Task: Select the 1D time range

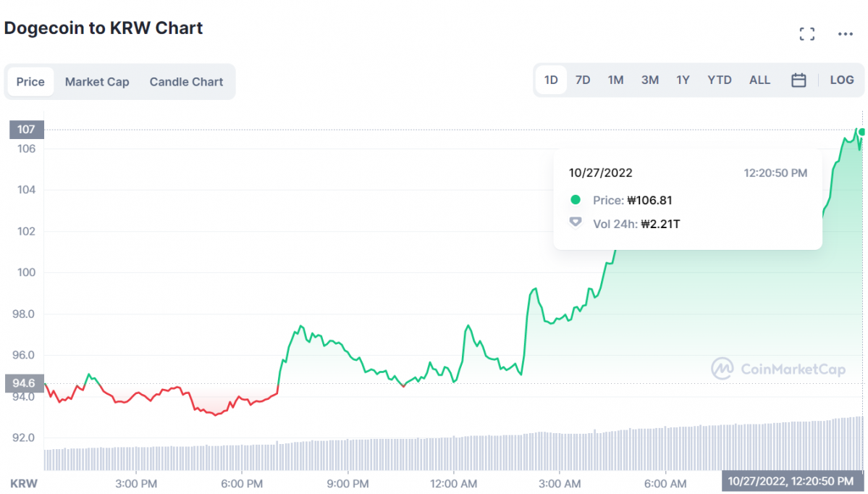Action: 551,80
